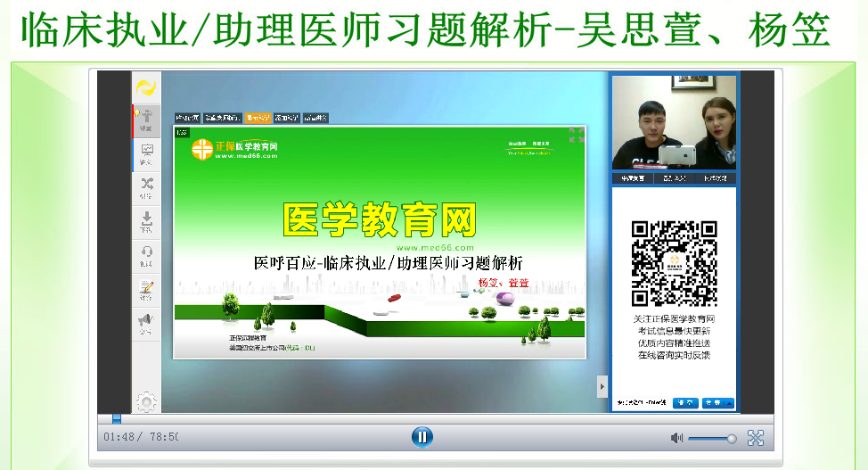Screen dimensions: 868x470
Task: Click the first tab under webcam video
Action: pyautogui.click(x=633, y=178)
